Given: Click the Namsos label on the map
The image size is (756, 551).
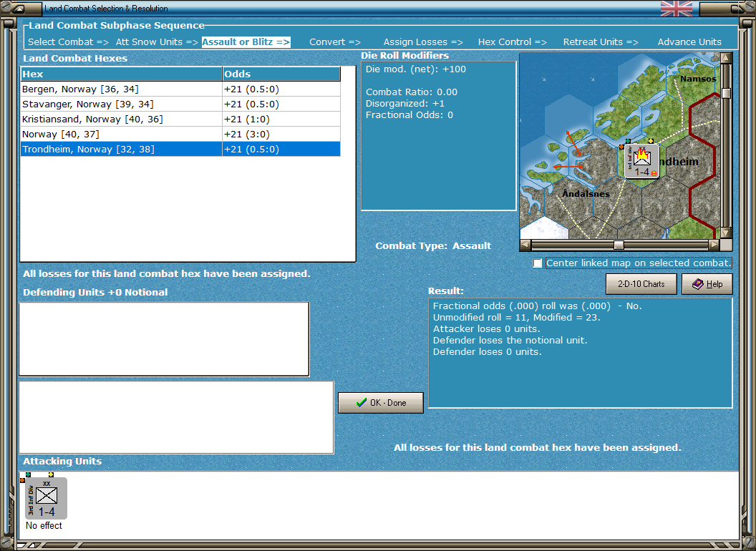Looking at the screenshot, I should tap(698, 79).
